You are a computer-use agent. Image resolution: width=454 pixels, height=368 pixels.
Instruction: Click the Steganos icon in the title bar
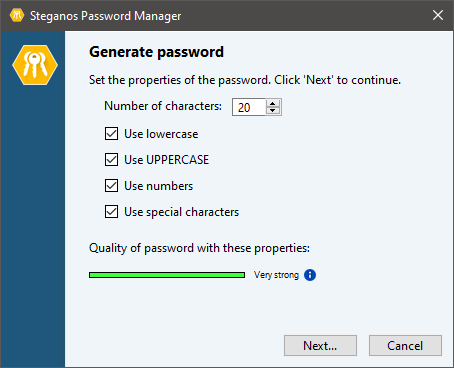[x=16, y=15]
